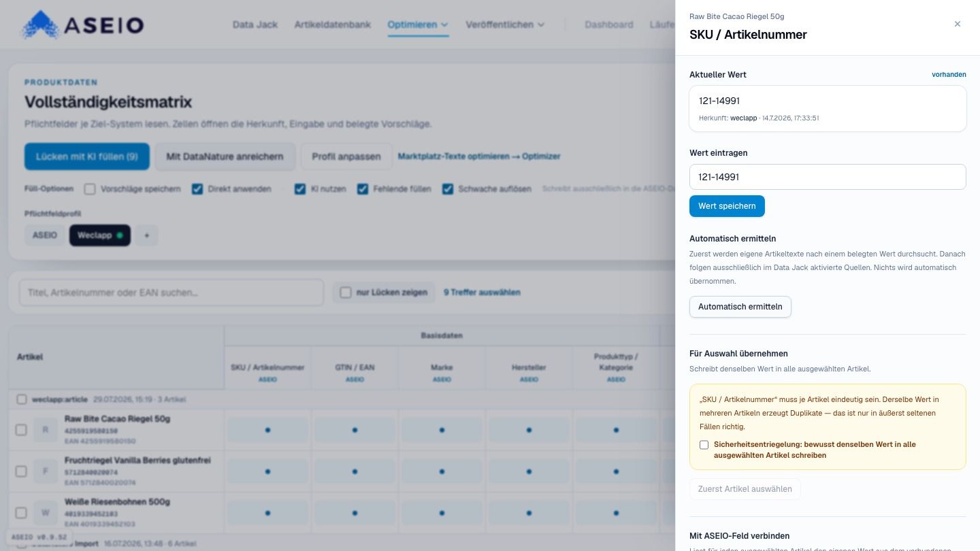
Task: Check the Sicherheitsentriegelung checkbox
Action: tap(704, 445)
